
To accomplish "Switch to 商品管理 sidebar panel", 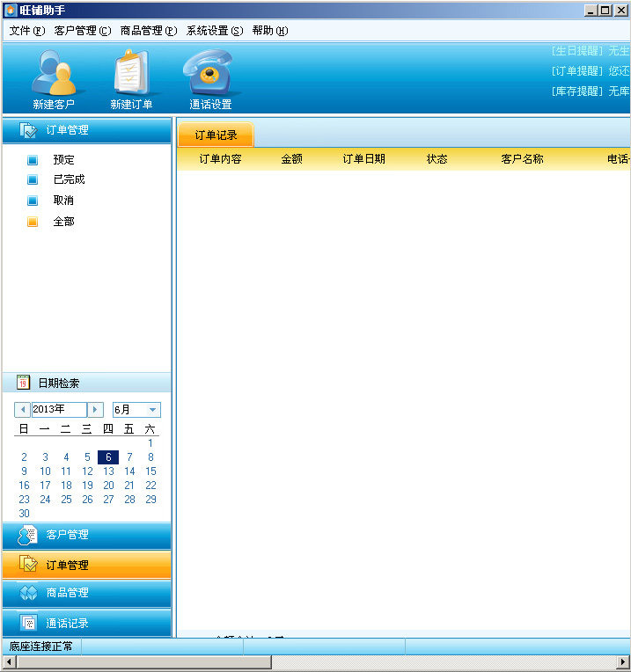I will 87,593.
